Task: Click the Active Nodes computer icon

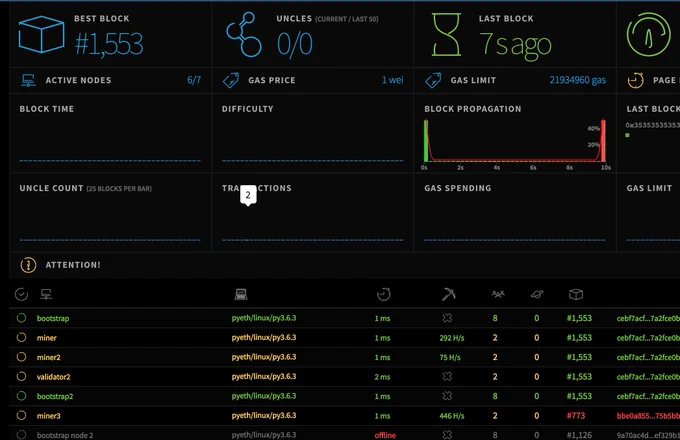Action: click(x=29, y=80)
